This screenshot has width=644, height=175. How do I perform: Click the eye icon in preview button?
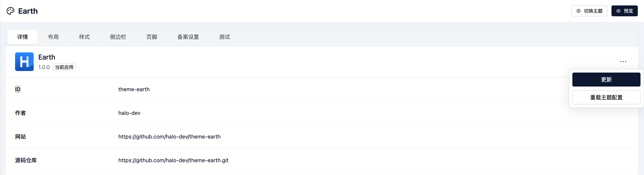pyautogui.click(x=618, y=11)
